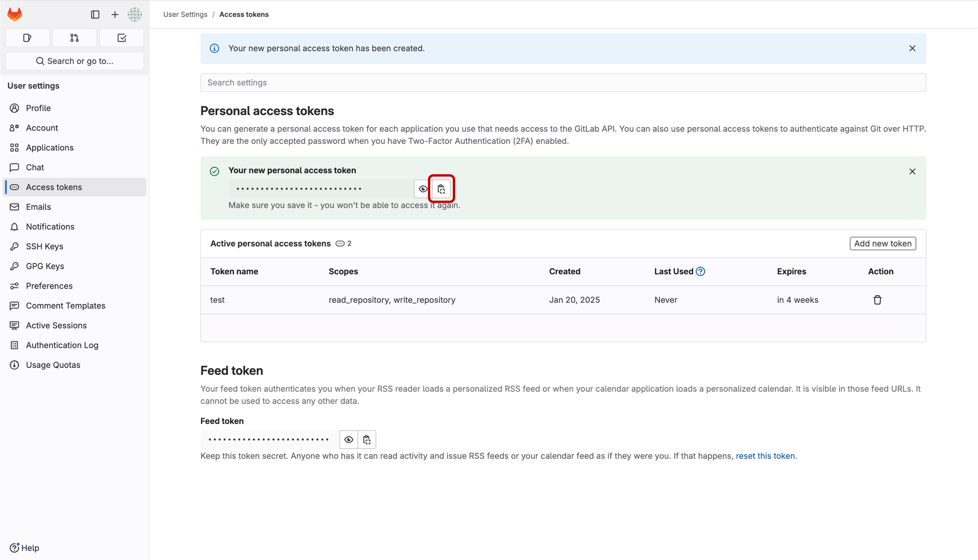Close the new token green alert

point(912,172)
